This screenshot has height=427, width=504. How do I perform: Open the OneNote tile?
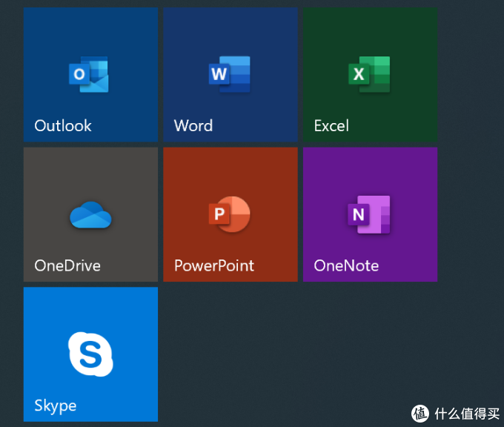click(370, 214)
